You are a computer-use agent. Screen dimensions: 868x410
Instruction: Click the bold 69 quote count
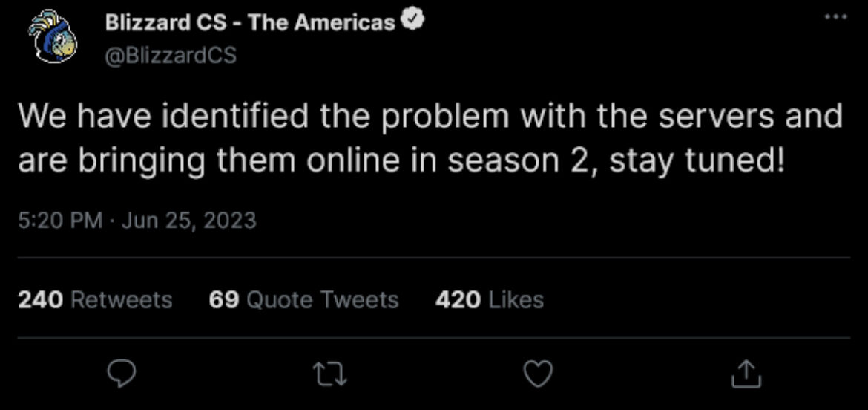[x=224, y=300]
